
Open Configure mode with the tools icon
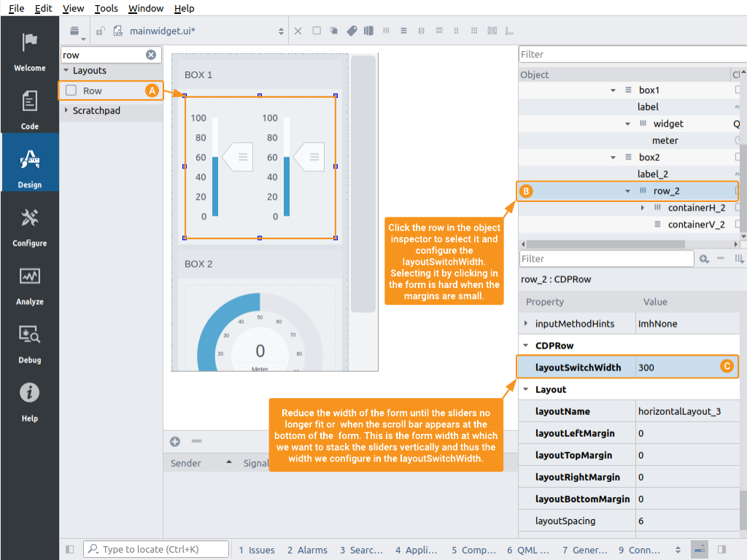tap(29, 225)
